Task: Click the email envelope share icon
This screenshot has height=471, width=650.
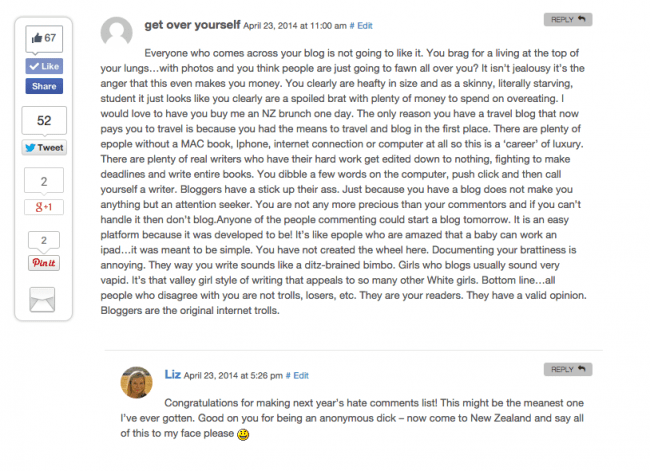Action: tap(44, 298)
